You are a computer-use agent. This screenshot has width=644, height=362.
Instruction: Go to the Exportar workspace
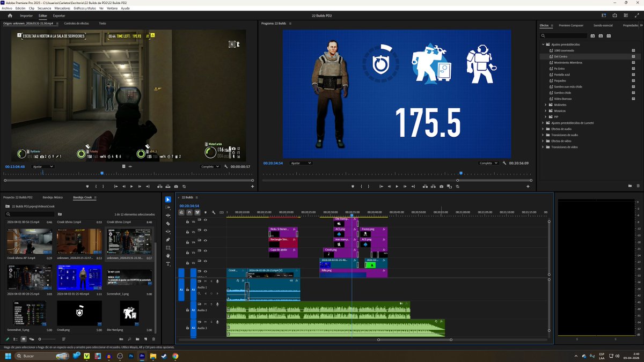[x=59, y=16]
